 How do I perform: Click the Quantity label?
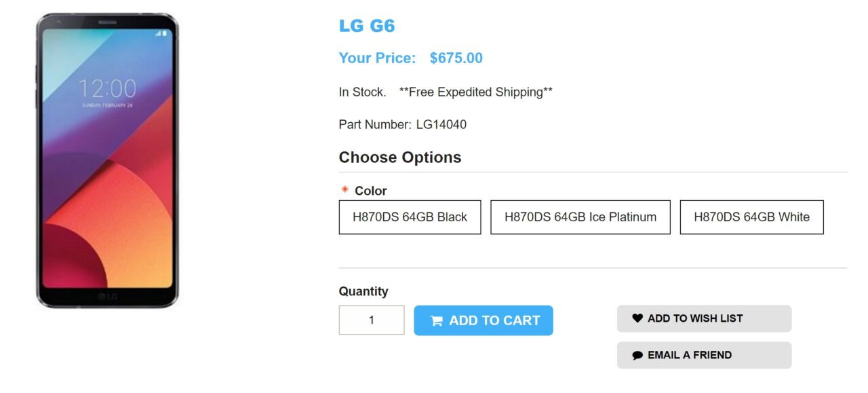click(x=363, y=291)
